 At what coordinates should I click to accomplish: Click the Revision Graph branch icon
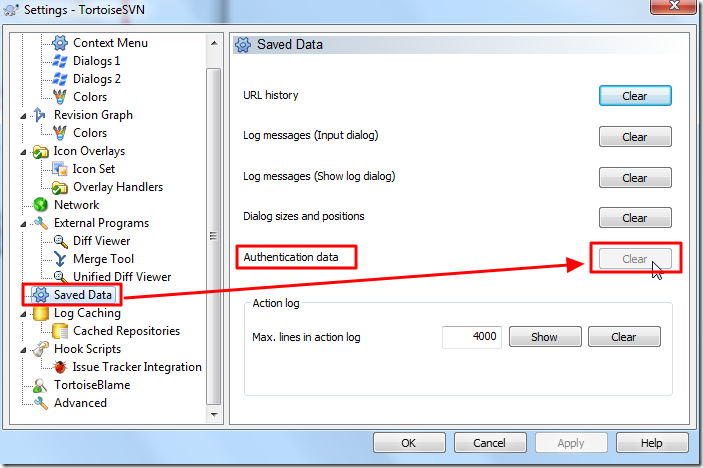point(40,115)
